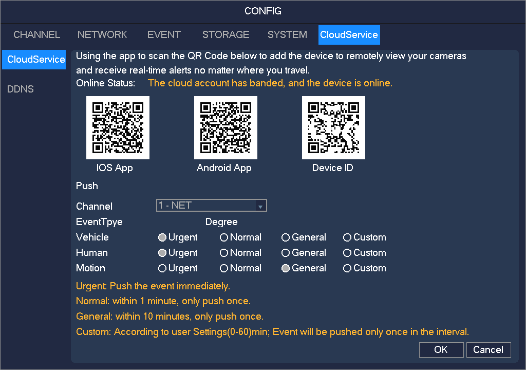The width and height of the screenshot is (526, 370).
Task: Open the Channel 1 - NET dropdown
Action: point(211,205)
